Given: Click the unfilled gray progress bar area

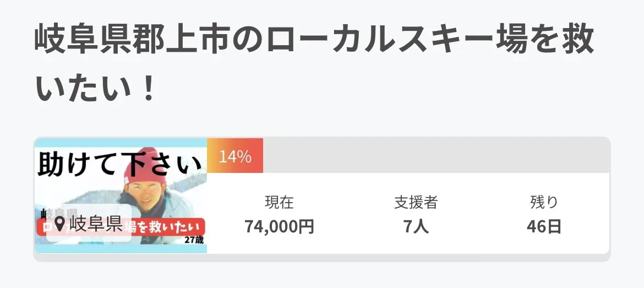Looking at the screenshot, I should (x=435, y=156).
